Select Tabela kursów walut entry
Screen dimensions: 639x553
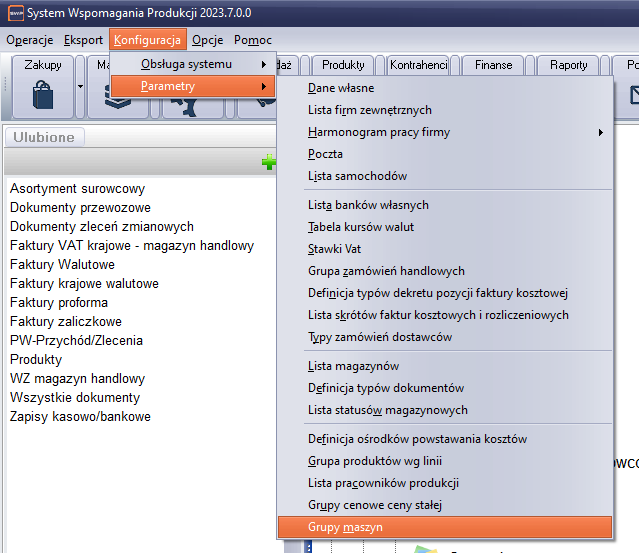click(x=360, y=227)
